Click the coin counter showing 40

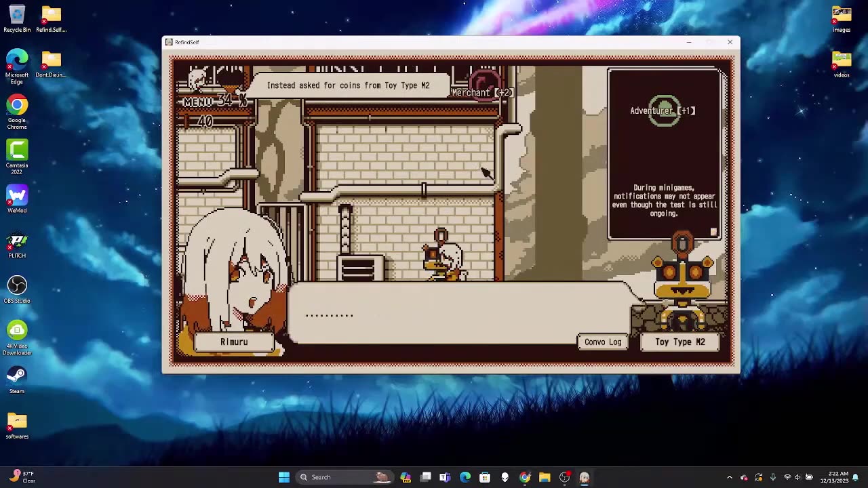[x=204, y=122]
